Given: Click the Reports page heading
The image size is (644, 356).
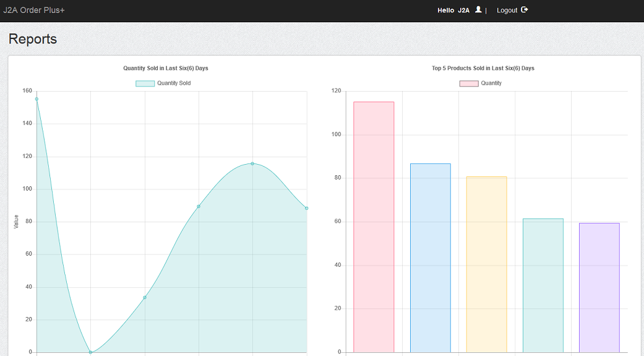Looking at the screenshot, I should 33,38.
